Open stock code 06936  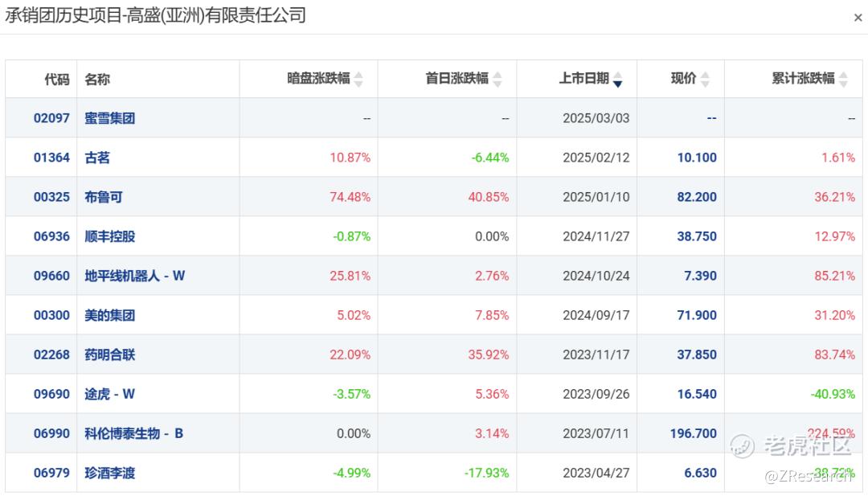51,236
